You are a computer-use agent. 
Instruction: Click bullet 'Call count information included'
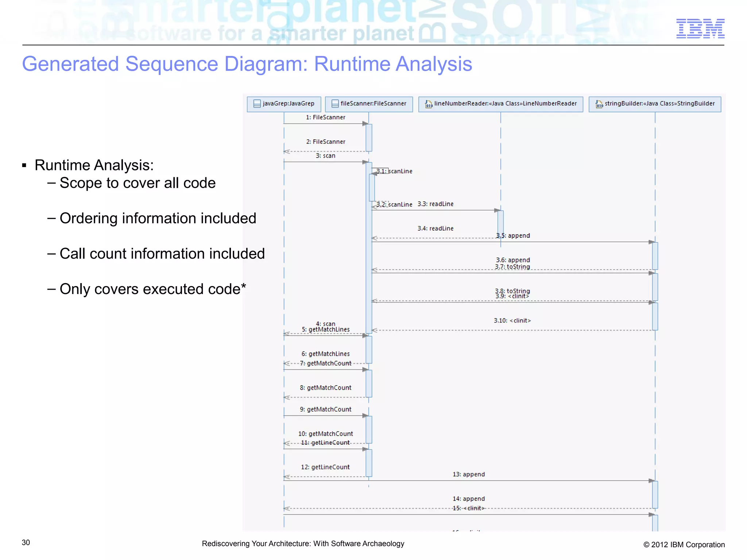pos(162,254)
